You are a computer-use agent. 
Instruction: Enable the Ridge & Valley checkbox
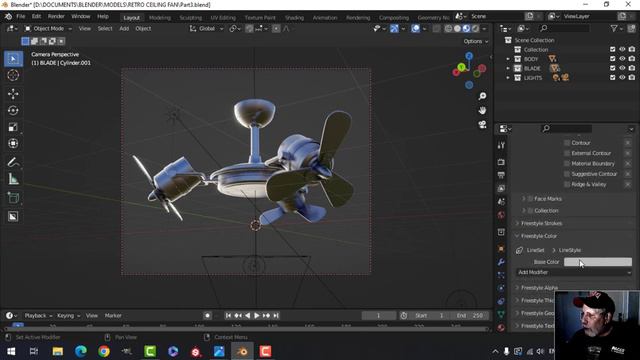pyautogui.click(x=567, y=184)
